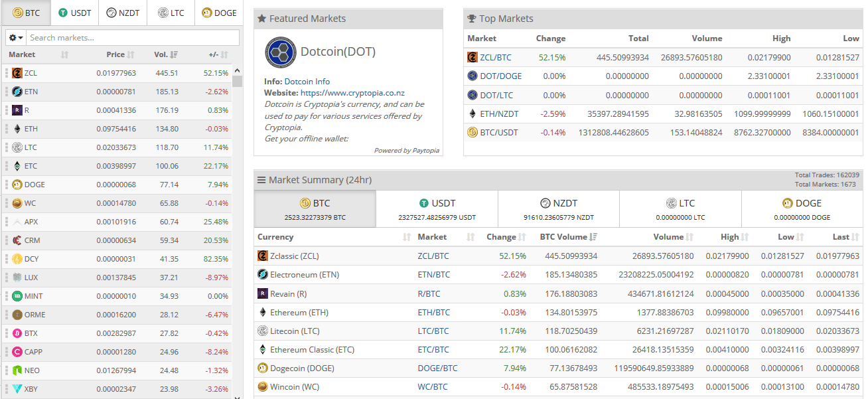Switch sidebar to the DOGE tab
868x399 pixels.
pos(218,13)
